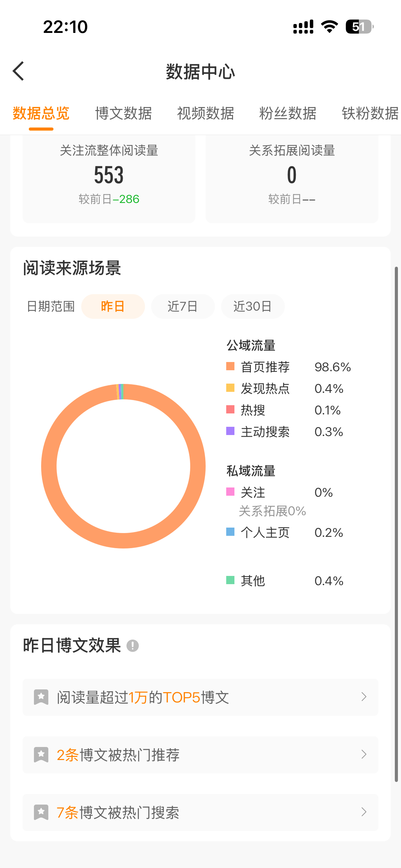
Task: Tap the battery indicator in status bar
Action: pos(359,27)
